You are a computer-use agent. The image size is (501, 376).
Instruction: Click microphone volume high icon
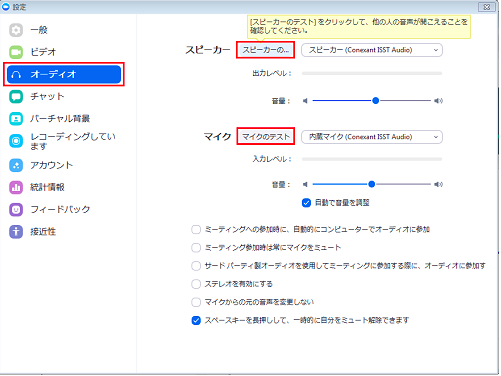438,184
